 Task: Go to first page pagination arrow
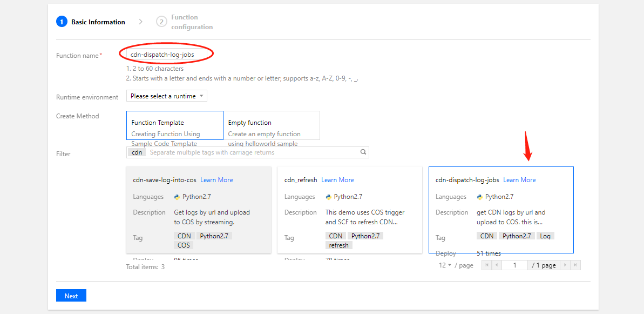click(487, 265)
